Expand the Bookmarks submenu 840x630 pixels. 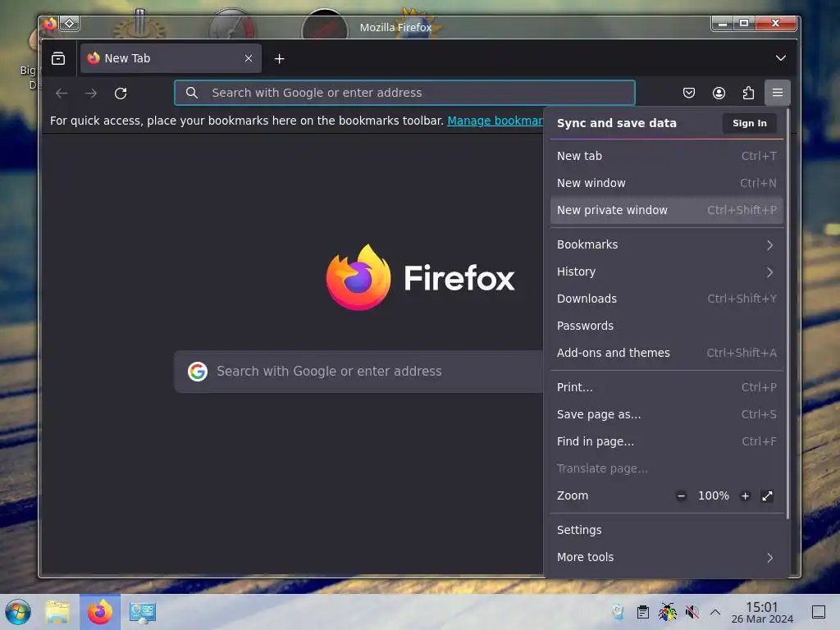point(666,244)
